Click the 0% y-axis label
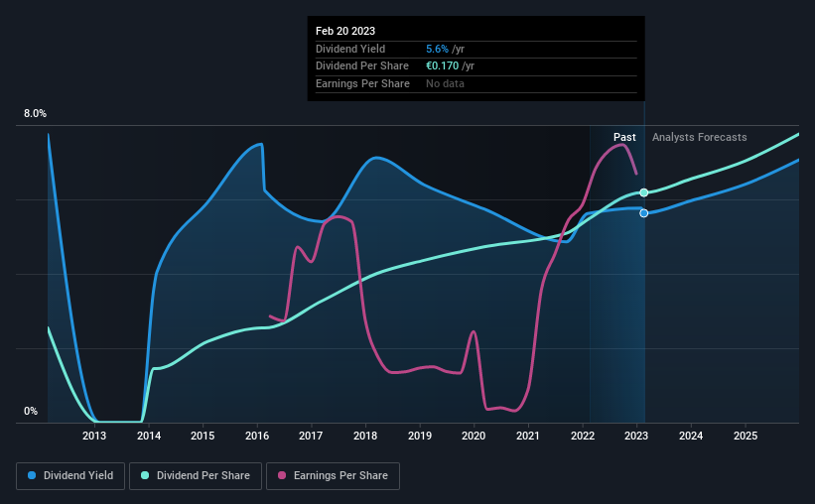 pyautogui.click(x=31, y=411)
